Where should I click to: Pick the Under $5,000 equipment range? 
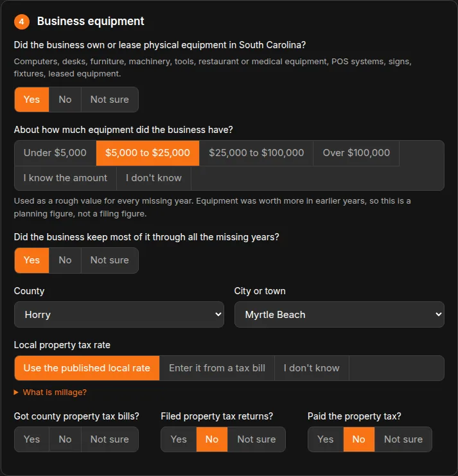click(x=55, y=153)
